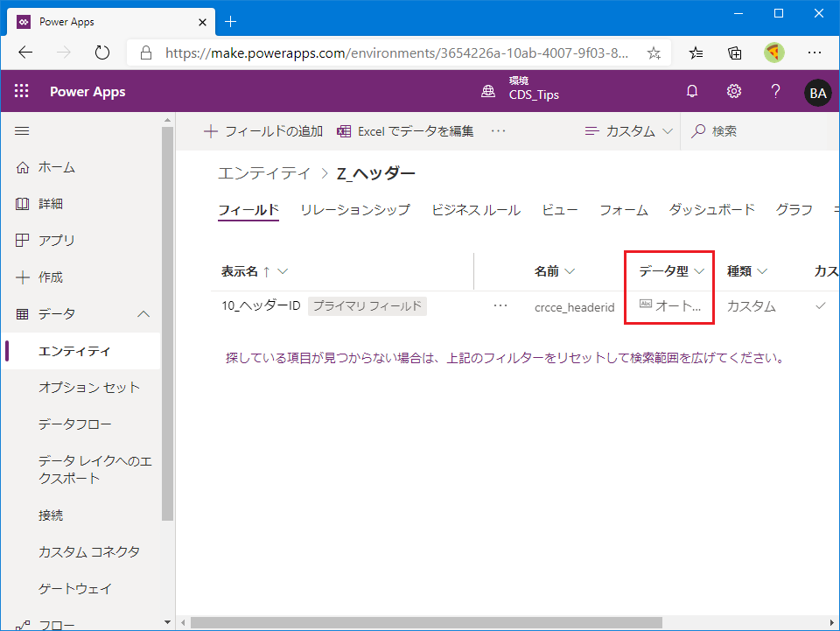Click the horizontal scrollbar at bottom
This screenshot has width=840, height=631.
426,623
